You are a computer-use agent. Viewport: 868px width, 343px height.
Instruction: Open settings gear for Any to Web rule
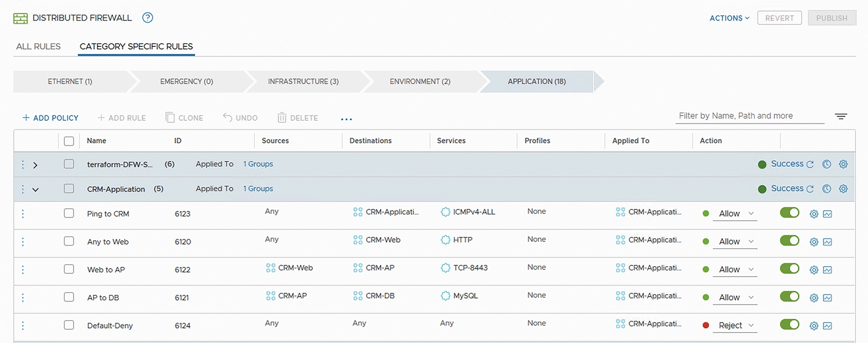pos(814,242)
